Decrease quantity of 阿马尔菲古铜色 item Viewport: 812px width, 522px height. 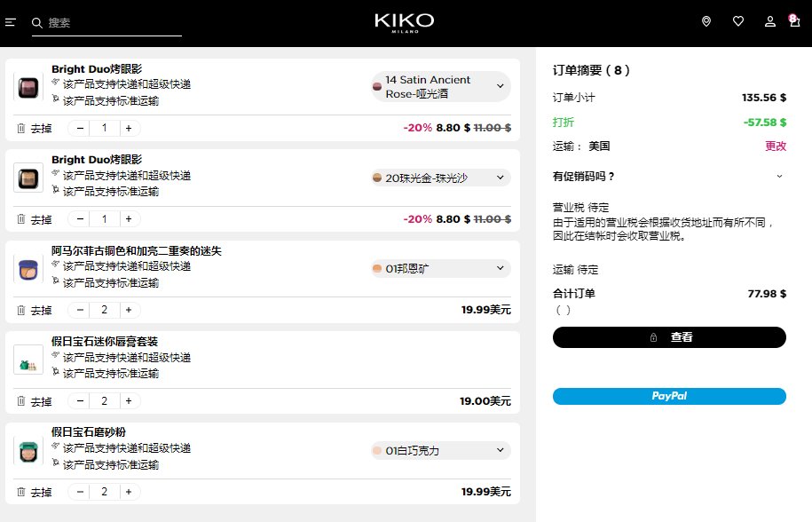(x=80, y=310)
